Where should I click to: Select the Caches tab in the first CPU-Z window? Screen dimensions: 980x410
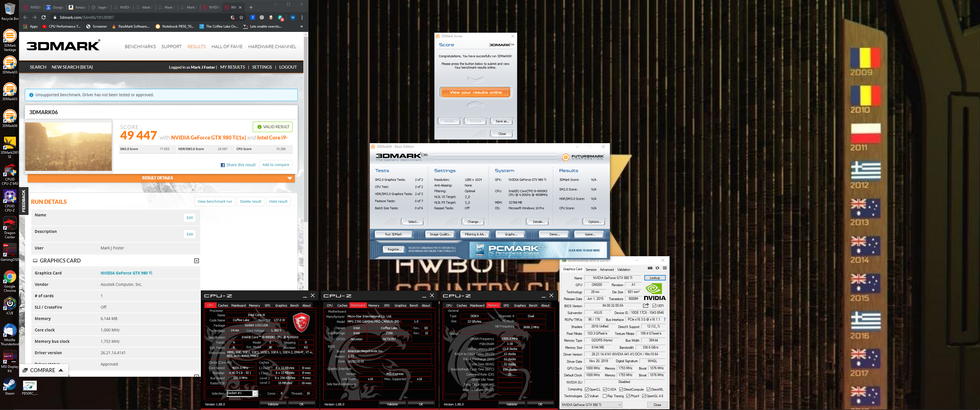click(x=223, y=306)
